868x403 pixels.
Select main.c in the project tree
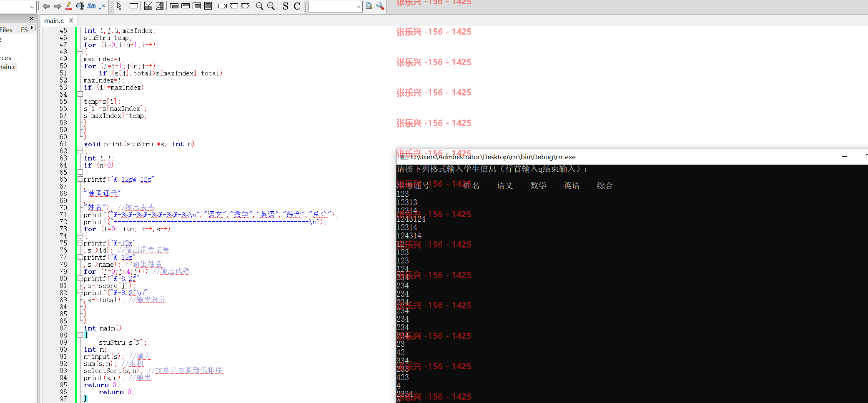pyautogui.click(x=8, y=67)
